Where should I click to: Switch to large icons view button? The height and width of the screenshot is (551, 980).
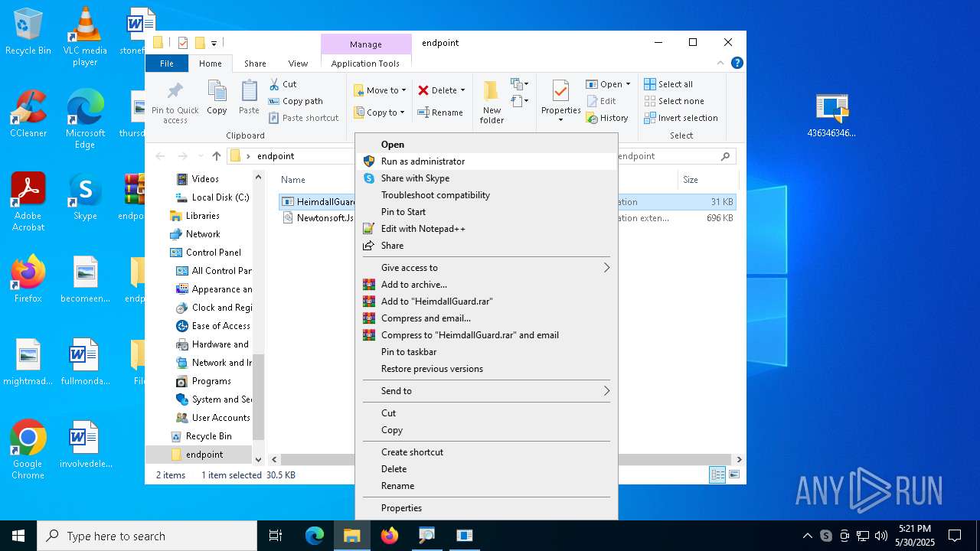tap(734, 475)
